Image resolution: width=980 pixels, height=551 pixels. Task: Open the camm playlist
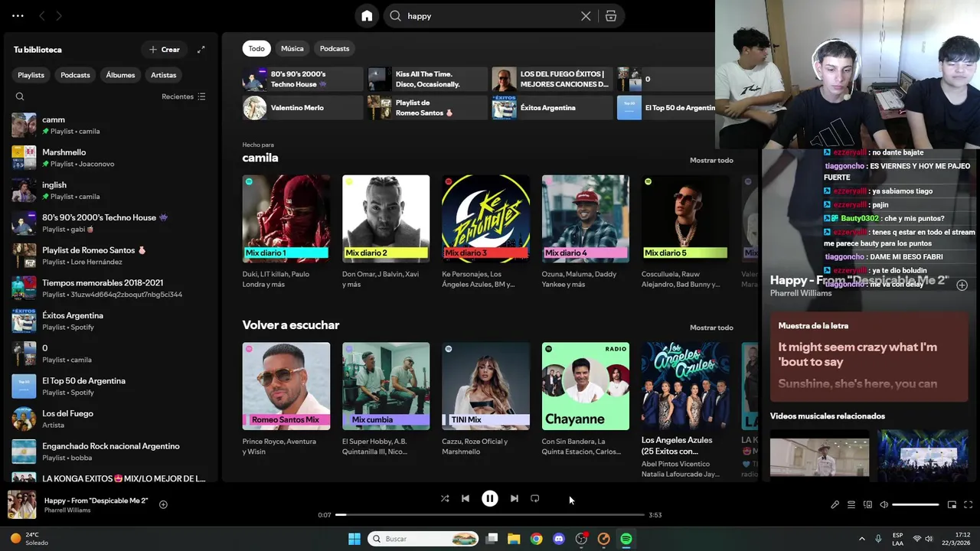[x=111, y=125]
